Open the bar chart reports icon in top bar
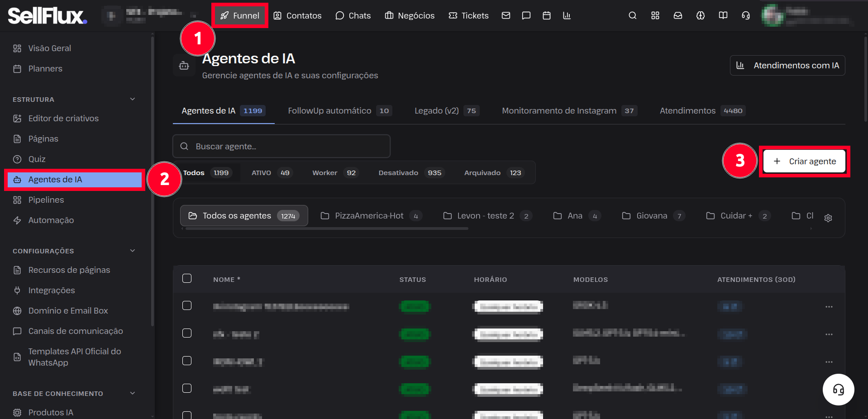 tap(567, 15)
